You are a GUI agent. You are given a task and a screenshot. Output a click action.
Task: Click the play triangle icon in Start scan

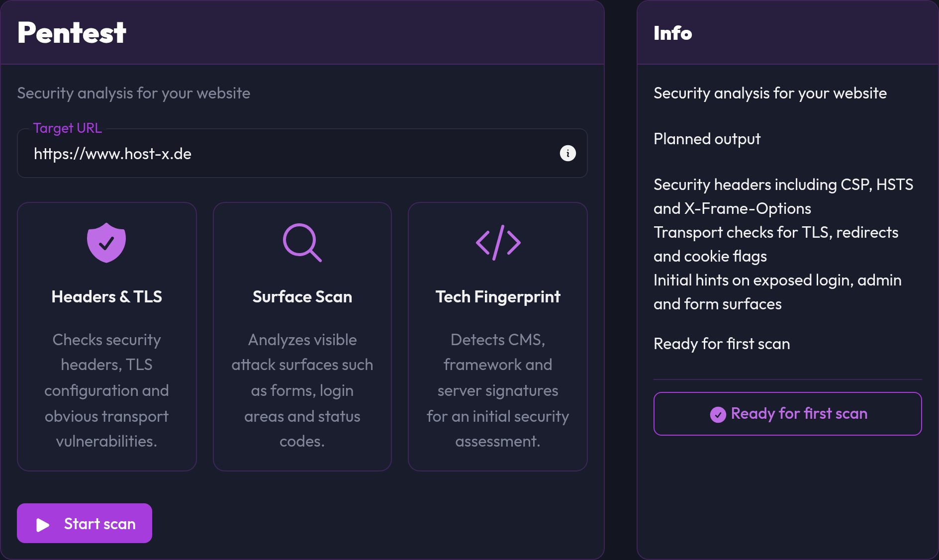coord(43,525)
